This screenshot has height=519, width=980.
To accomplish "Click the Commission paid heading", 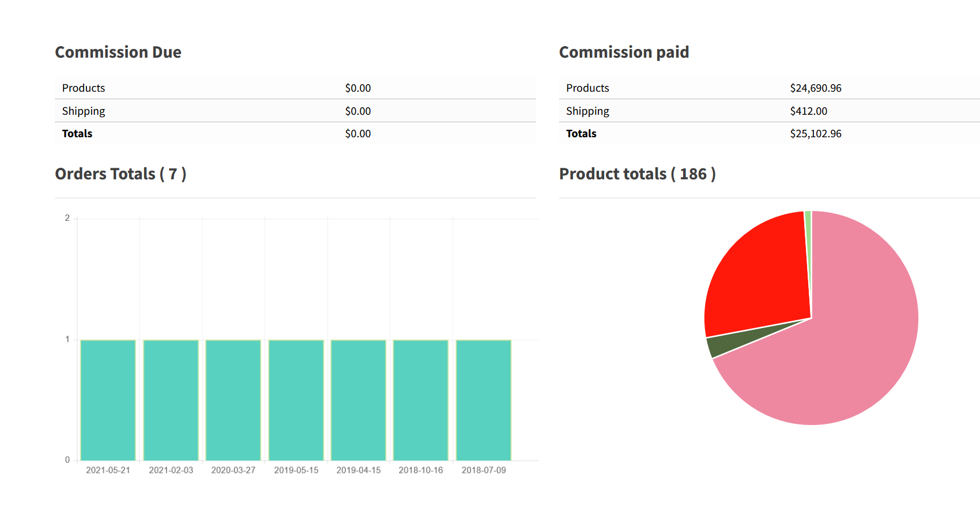I will point(624,52).
